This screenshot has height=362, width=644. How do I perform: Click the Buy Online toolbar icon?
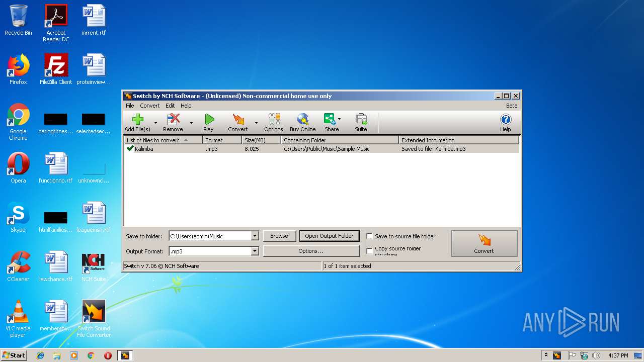(x=303, y=123)
